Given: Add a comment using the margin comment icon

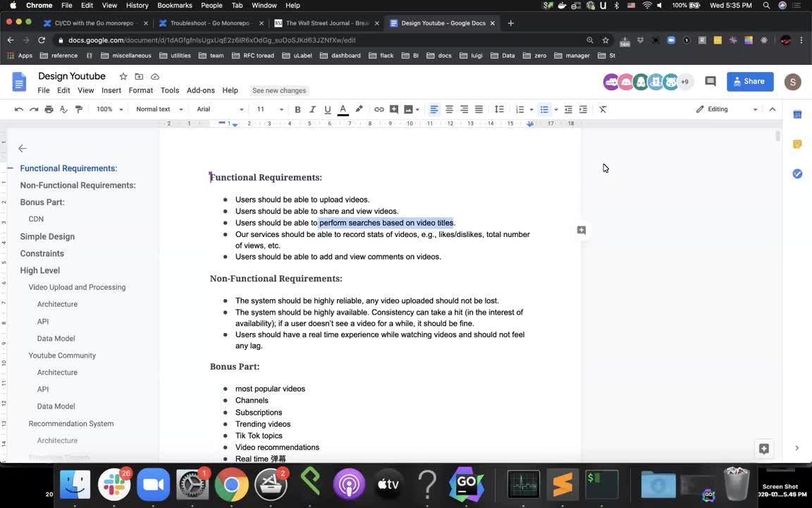Looking at the screenshot, I should pyautogui.click(x=582, y=230).
